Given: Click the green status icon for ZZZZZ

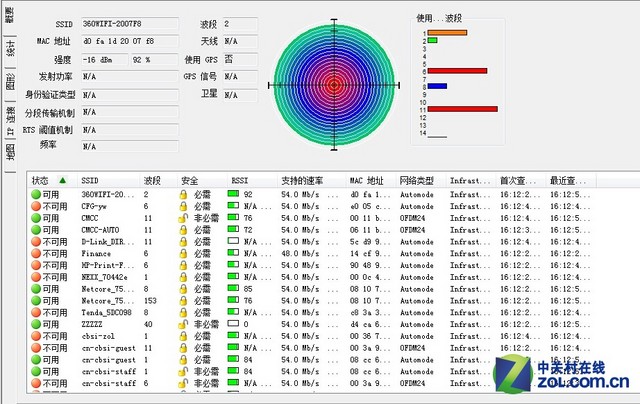Looking at the screenshot, I should point(36,325).
